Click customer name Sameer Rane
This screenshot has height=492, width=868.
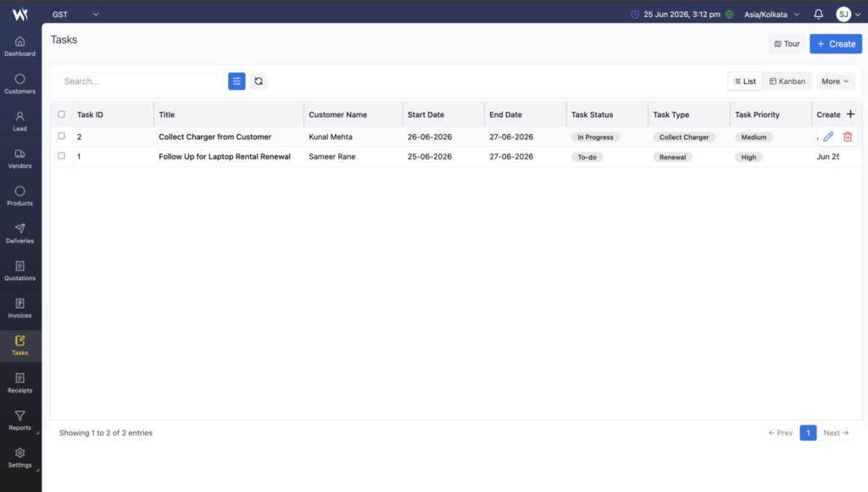coord(332,157)
